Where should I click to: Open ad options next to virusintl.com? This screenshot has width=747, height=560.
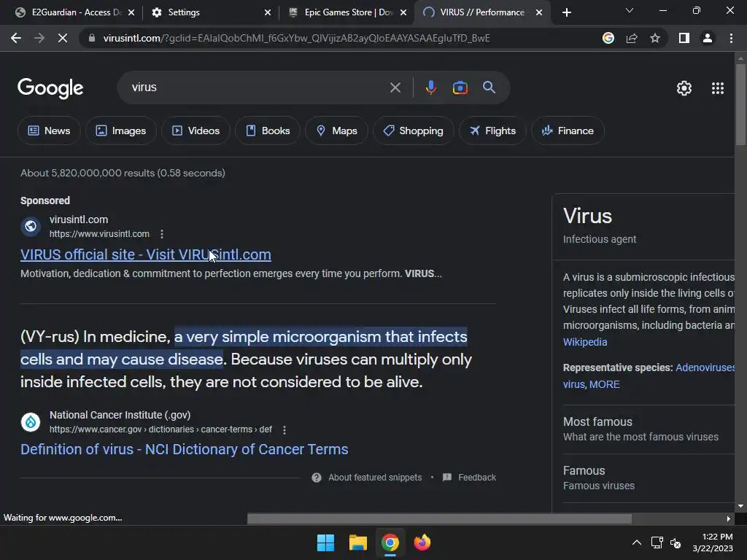(162, 234)
